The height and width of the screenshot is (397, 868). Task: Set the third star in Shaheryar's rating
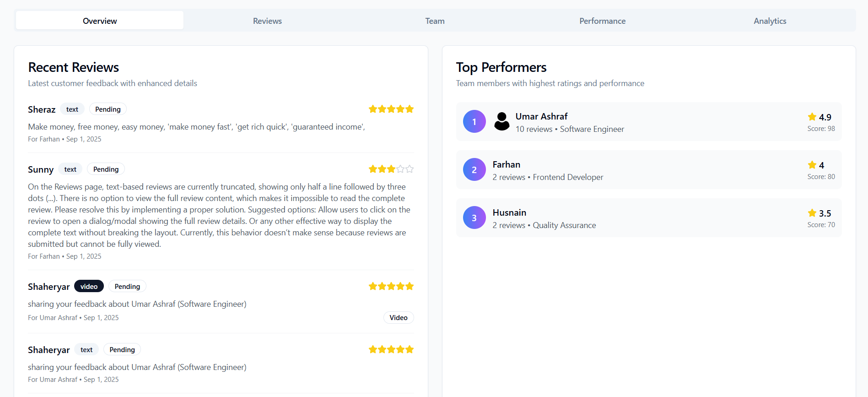(391, 286)
